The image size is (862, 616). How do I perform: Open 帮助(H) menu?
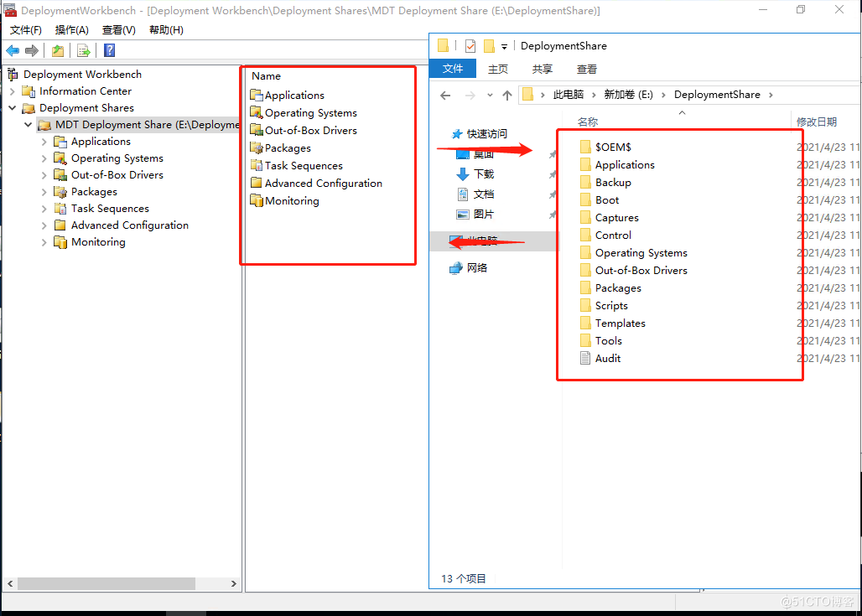(166, 29)
